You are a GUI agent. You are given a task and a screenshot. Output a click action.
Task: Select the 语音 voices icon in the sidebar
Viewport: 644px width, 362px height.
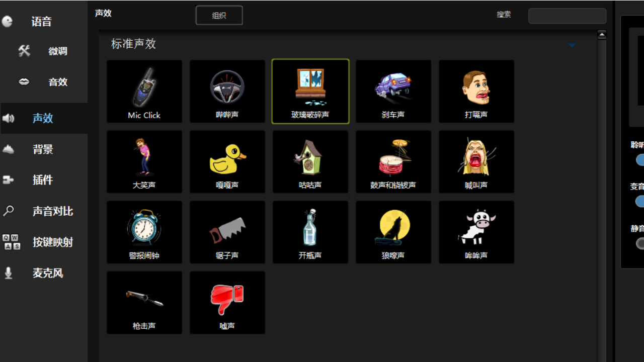point(8,21)
